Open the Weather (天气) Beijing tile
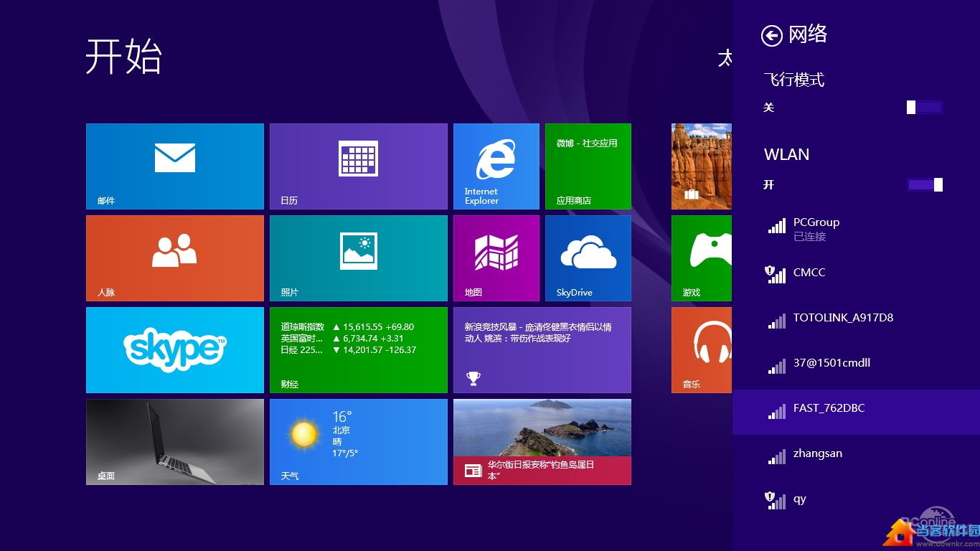This screenshot has width=980, height=551. point(358,442)
